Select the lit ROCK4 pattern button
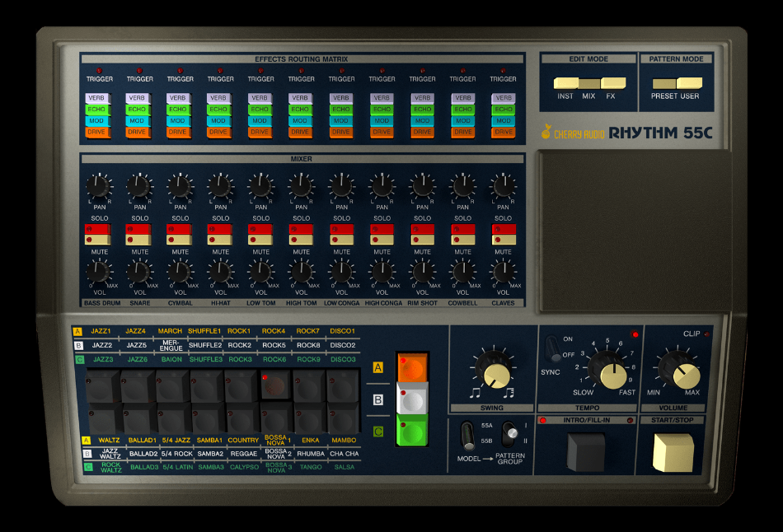Screen dimensions: 783x532 click(275, 385)
